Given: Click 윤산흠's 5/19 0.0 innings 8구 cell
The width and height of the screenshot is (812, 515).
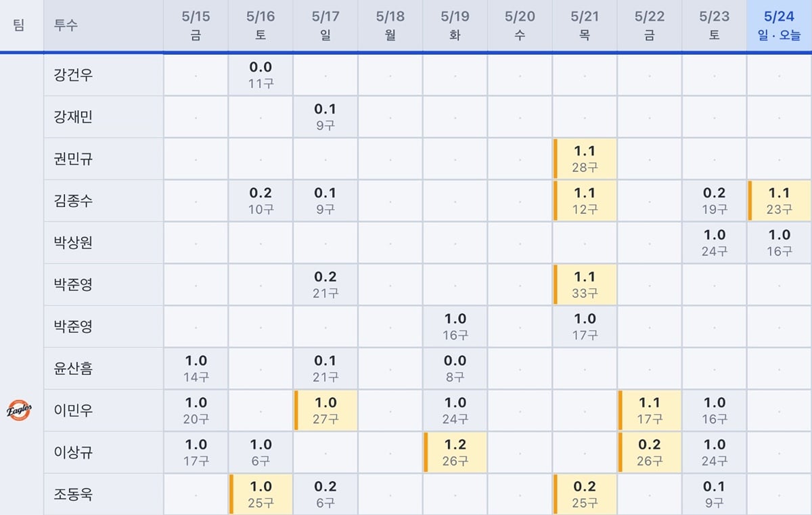Looking at the screenshot, I should pyautogui.click(x=455, y=369).
